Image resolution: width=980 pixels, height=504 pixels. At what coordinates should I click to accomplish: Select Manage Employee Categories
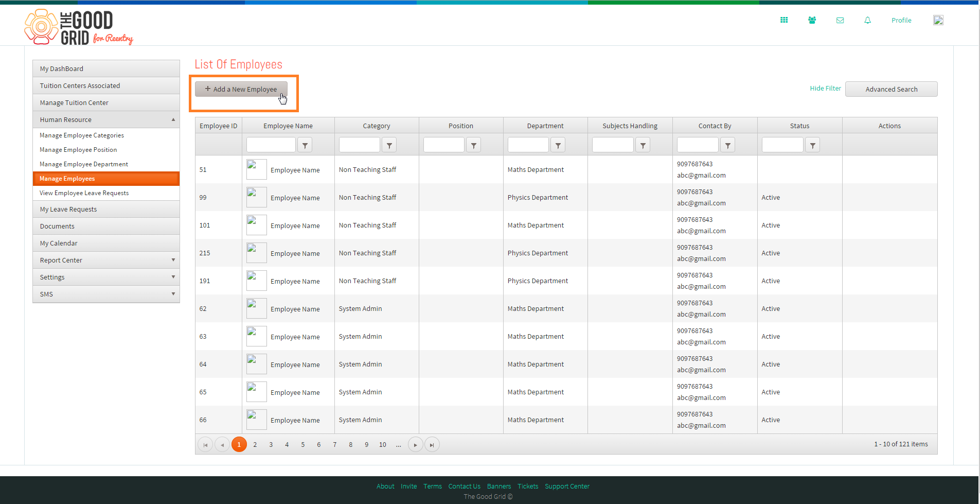point(106,135)
